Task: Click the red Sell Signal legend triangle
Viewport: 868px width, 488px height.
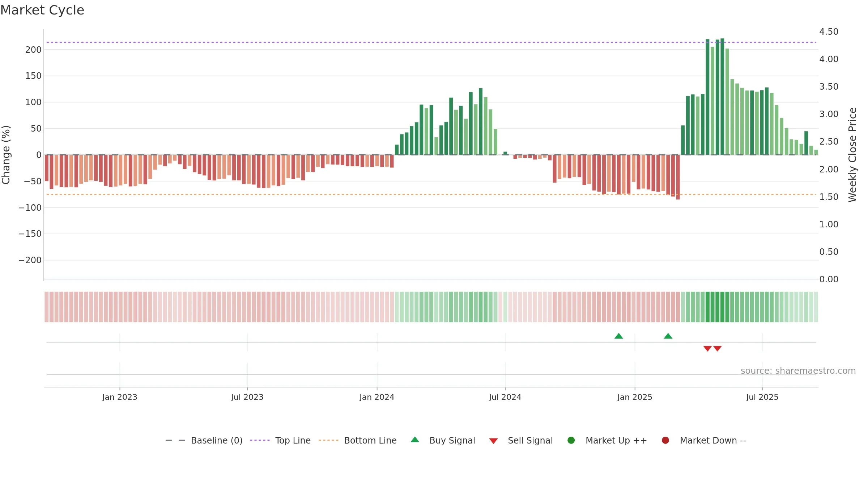Action: pyautogui.click(x=493, y=441)
